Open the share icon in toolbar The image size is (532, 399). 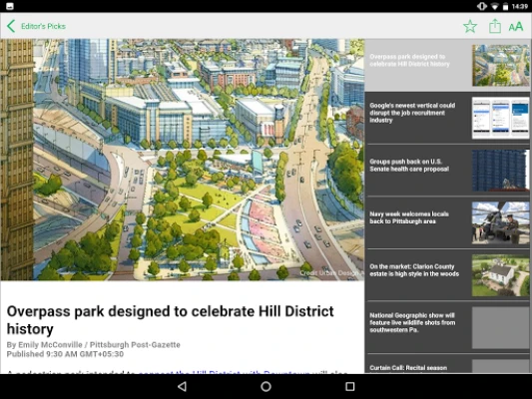click(x=495, y=26)
